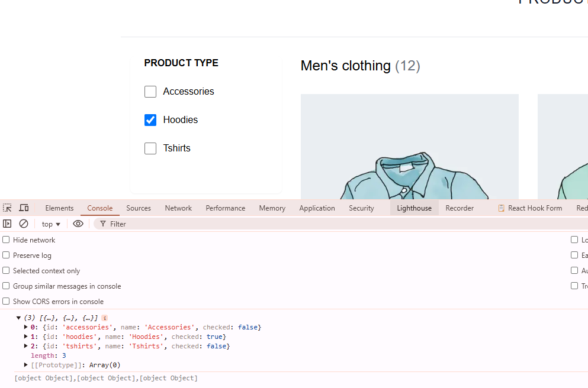This screenshot has width=588, height=388.
Task: Toggle the device toolbar icon
Action: (24, 208)
